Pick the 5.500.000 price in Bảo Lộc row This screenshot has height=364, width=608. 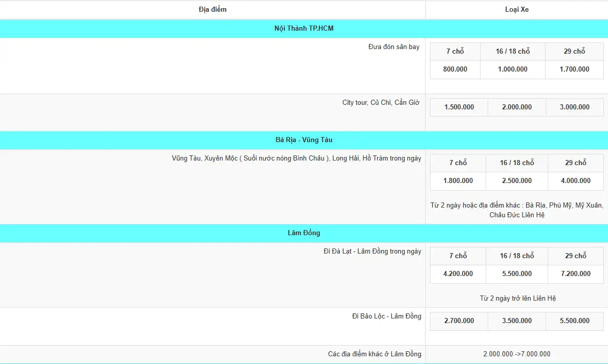(575, 321)
